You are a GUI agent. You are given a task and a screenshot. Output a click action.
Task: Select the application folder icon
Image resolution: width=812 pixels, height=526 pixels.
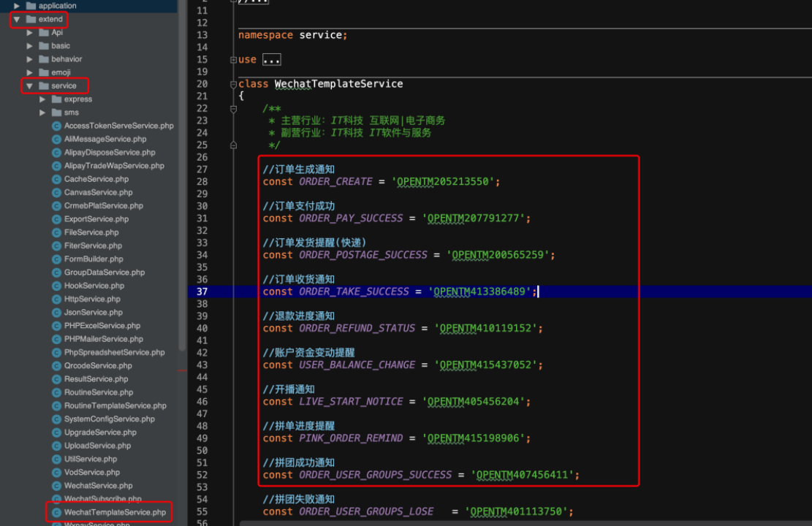pos(31,6)
